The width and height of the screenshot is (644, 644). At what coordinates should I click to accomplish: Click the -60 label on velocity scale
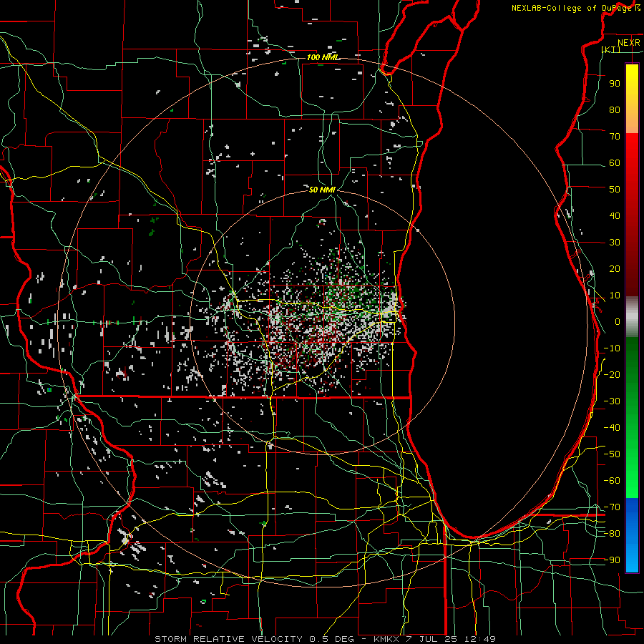point(612,481)
